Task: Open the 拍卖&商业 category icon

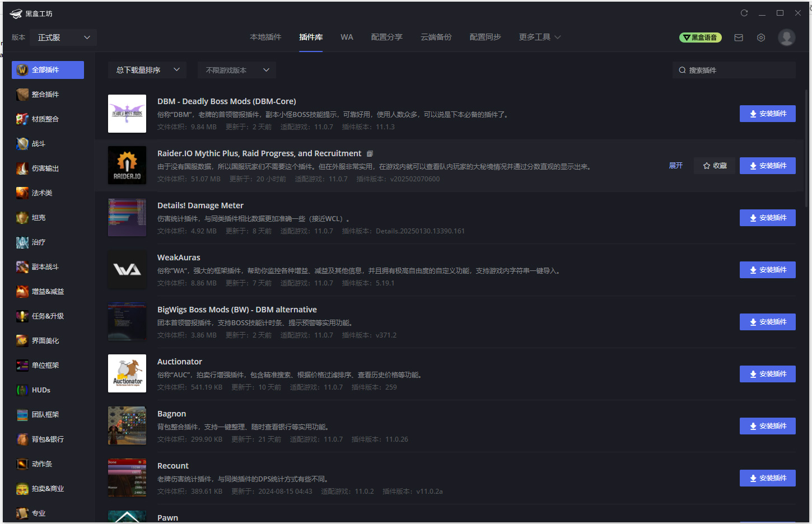Action: coord(22,489)
